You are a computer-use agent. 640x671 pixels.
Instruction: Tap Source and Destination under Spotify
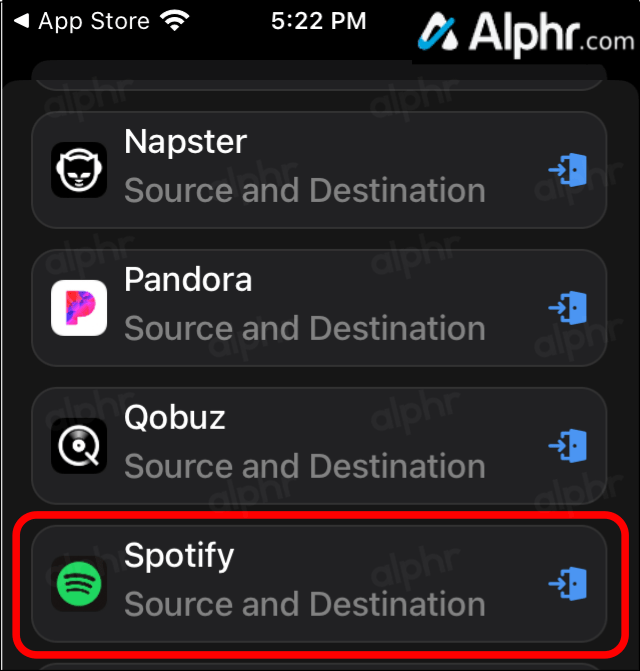[x=304, y=604]
